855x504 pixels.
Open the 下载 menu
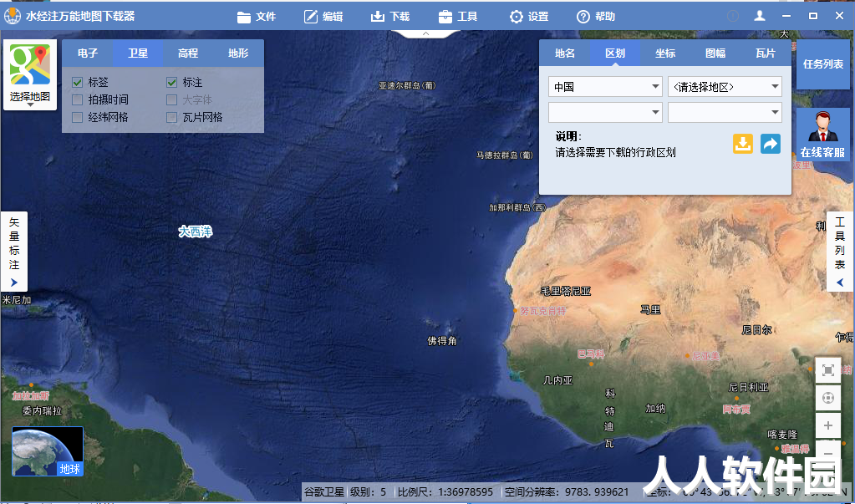coord(390,17)
